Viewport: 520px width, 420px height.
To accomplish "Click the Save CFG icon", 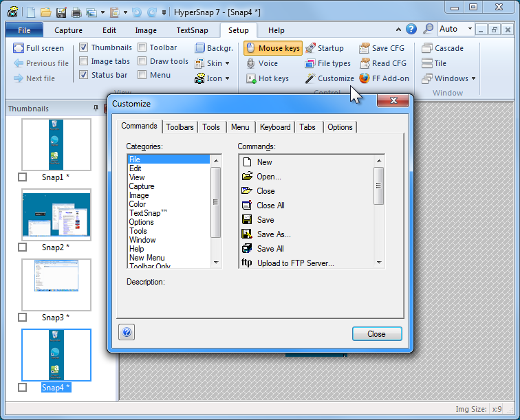I will 365,48.
